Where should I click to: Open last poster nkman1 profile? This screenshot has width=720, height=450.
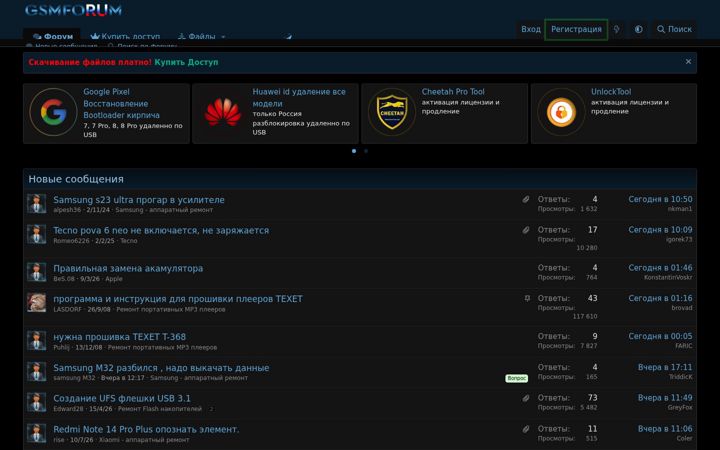click(680, 209)
